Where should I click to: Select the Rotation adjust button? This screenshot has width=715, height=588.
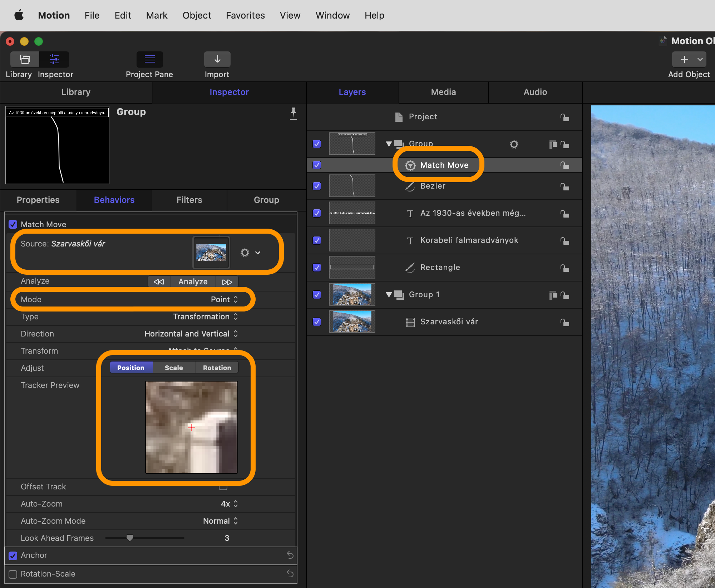(x=217, y=368)
